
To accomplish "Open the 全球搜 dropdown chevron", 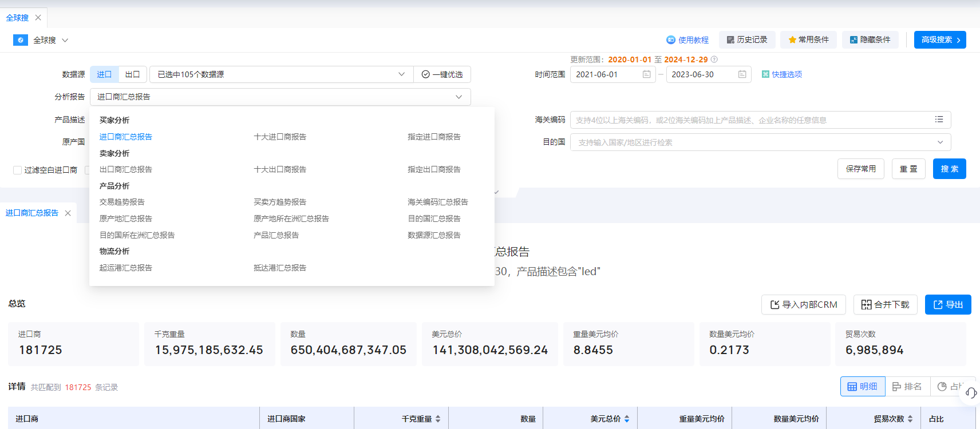I will click(x=65, y=40).
